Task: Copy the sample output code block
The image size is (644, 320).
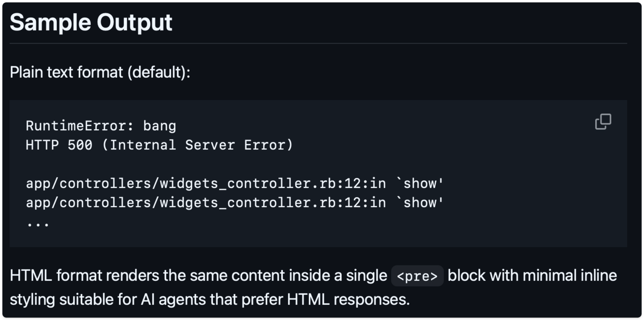Action: [603, 122]
